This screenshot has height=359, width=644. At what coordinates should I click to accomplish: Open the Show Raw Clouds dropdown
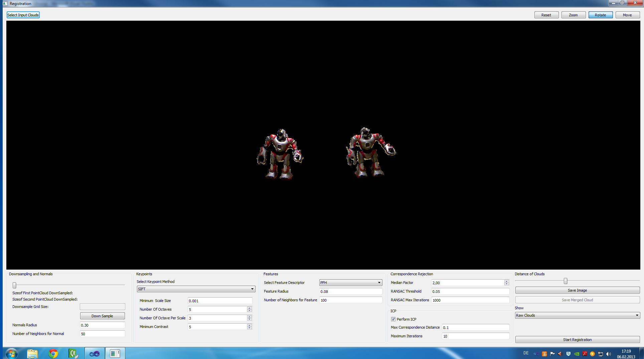tap(577, 315)
